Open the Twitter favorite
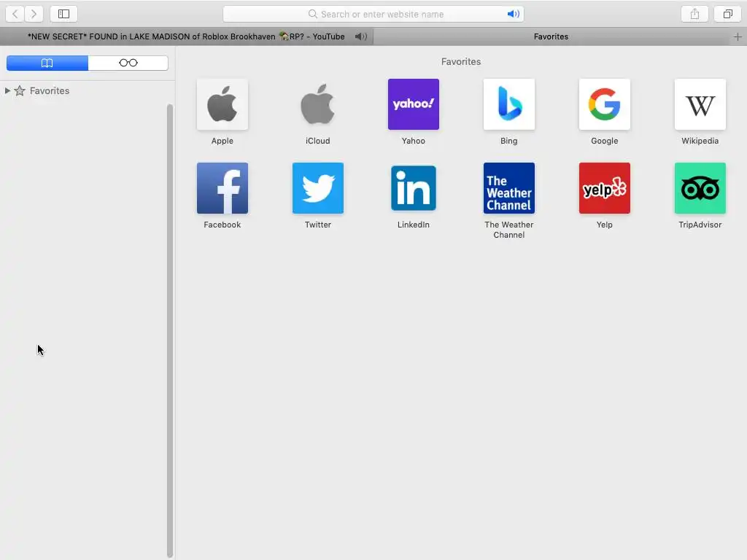Screen dimensions: 747x560 (318, 188)
